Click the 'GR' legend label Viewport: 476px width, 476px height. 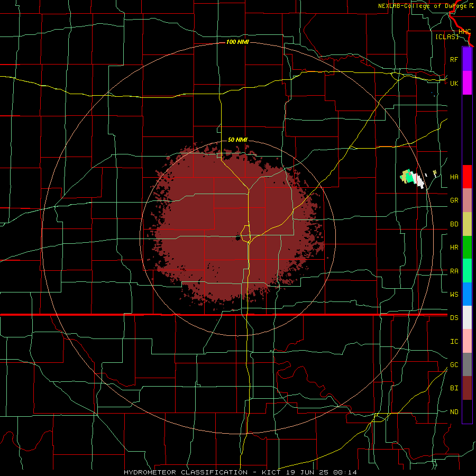tap(454, 200)
